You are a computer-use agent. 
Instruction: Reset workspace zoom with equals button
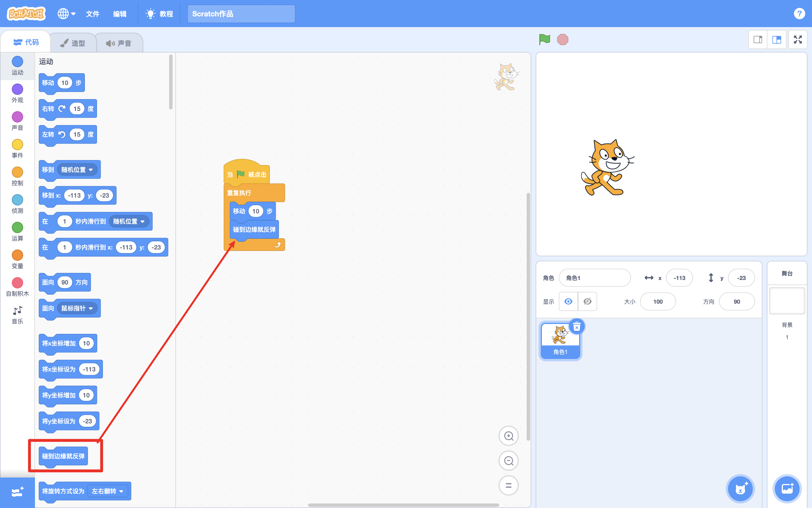point(508,485)
